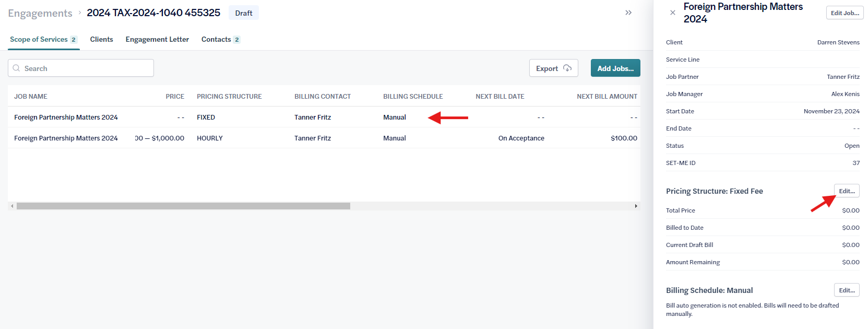Screen dimensions: 868x329
Task: Click the Alex Kenis job manager value
Action: (x=845, y=94)
